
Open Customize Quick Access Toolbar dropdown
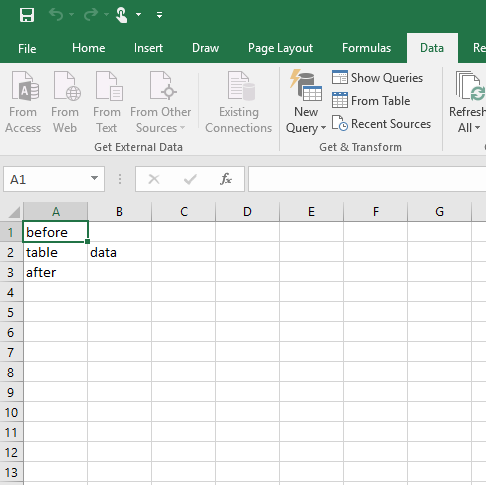160,15
